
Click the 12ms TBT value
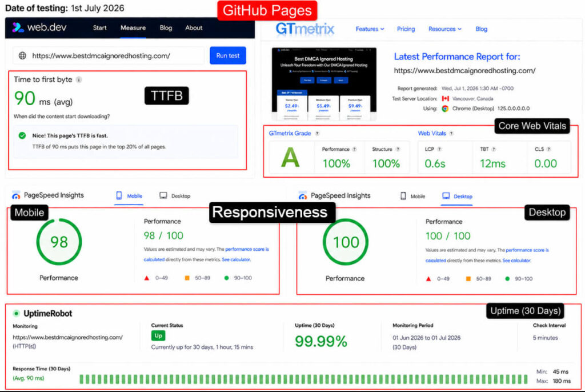492,163
